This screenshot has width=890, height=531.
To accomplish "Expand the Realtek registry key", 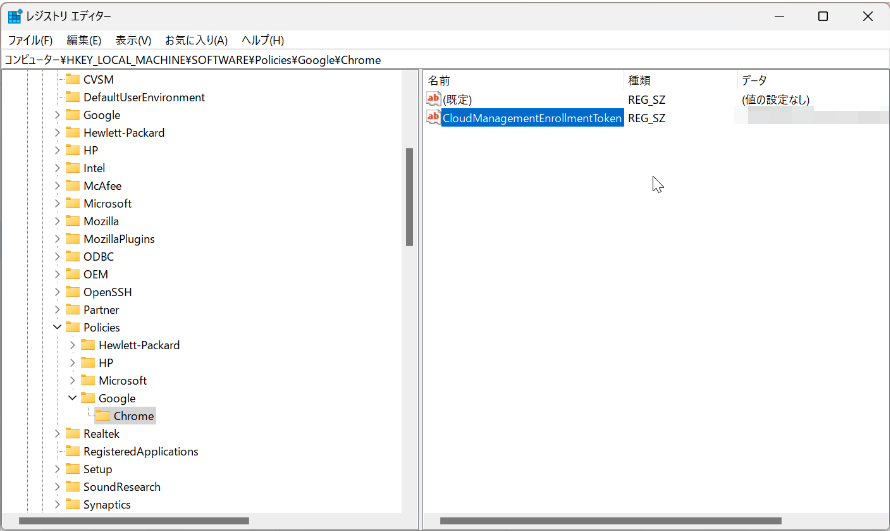I will 57,434.
